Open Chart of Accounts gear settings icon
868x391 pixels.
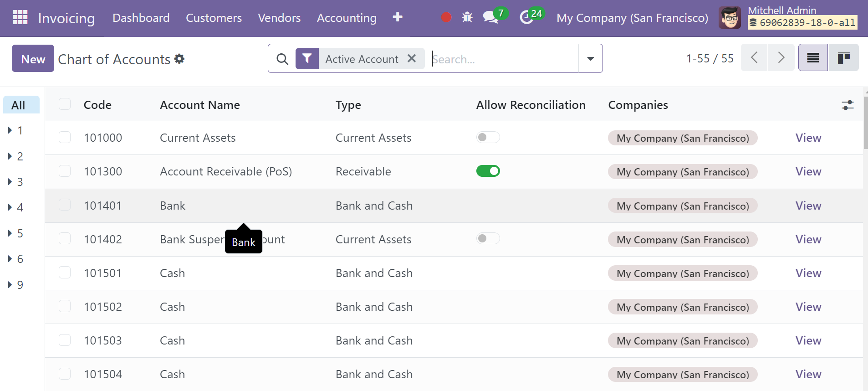tap(179, 59)
